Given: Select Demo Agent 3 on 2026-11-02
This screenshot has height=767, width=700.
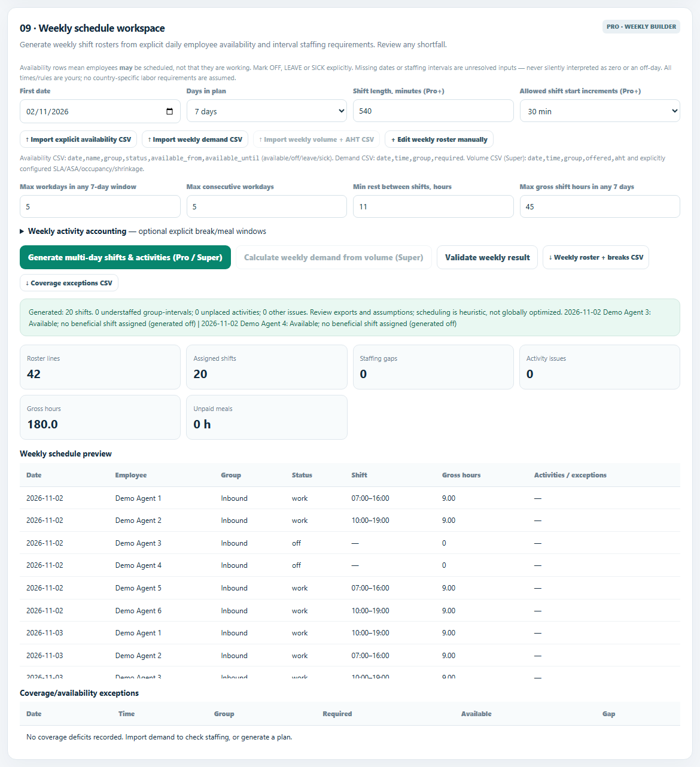Looking at the screenshot, I should click(350, 543).
